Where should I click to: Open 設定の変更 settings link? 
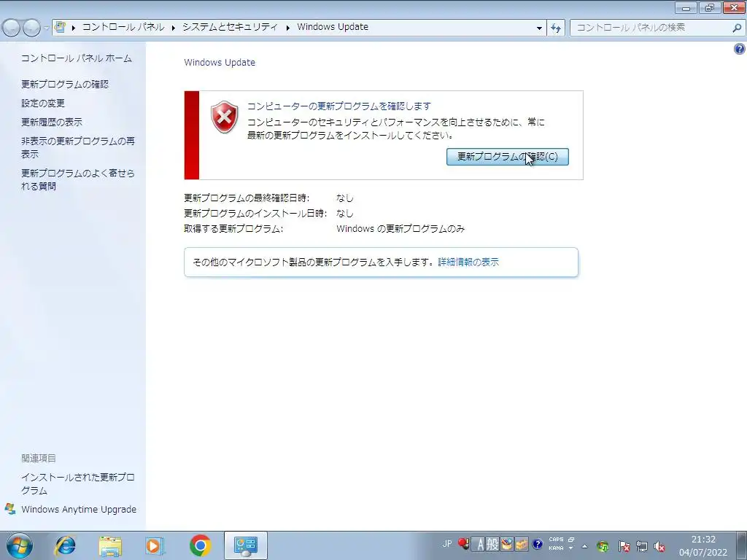click(43, 104)
